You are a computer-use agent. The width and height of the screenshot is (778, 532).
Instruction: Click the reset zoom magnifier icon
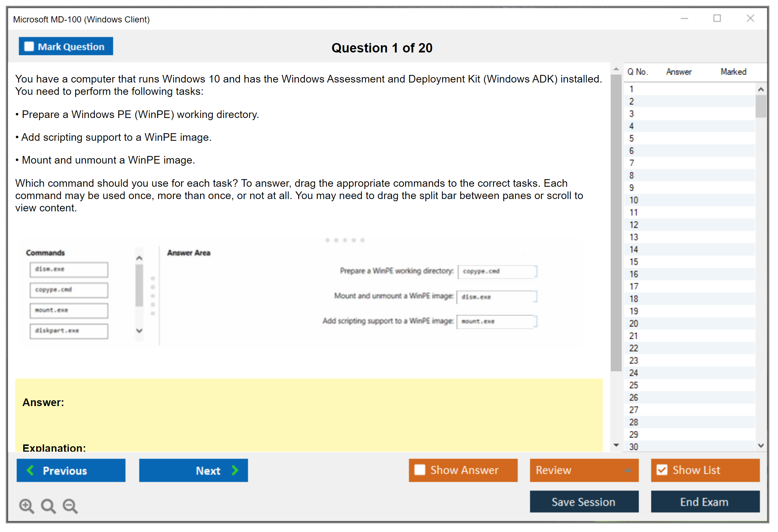point(48,506)
